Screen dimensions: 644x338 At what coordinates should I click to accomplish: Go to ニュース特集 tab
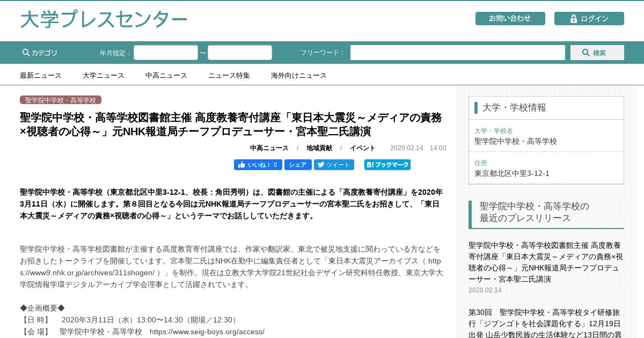tap(229, 75)
